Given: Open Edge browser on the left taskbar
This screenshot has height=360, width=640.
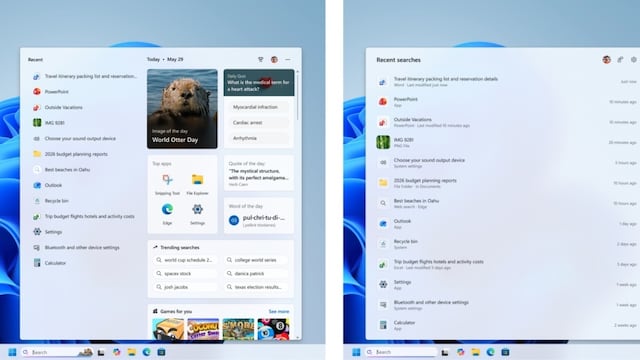Looking at the screenshot, I should pos(147,352).
